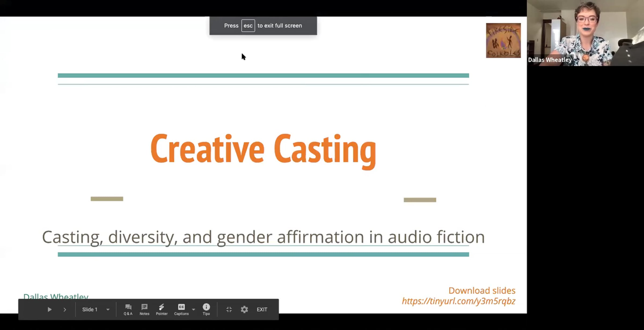Show speaker Notes
This screenshot has width=644, height=330.
tap(144, 309)
